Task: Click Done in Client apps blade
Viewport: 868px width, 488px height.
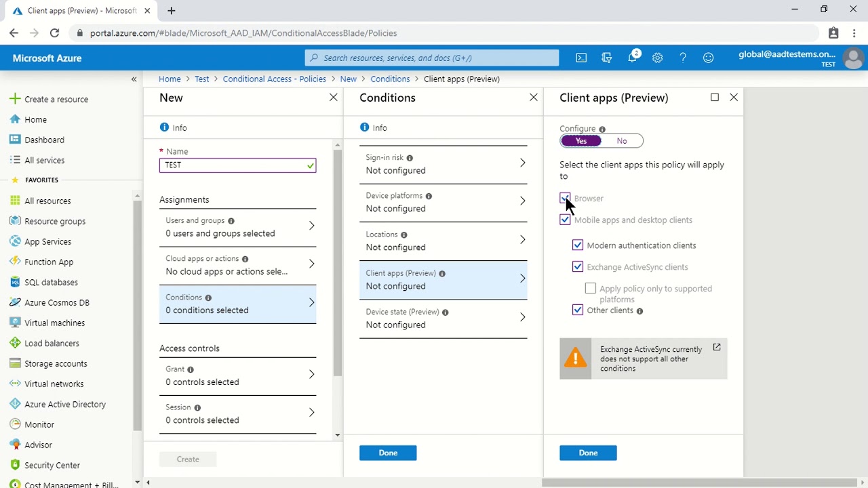Action: pos(588,453)
